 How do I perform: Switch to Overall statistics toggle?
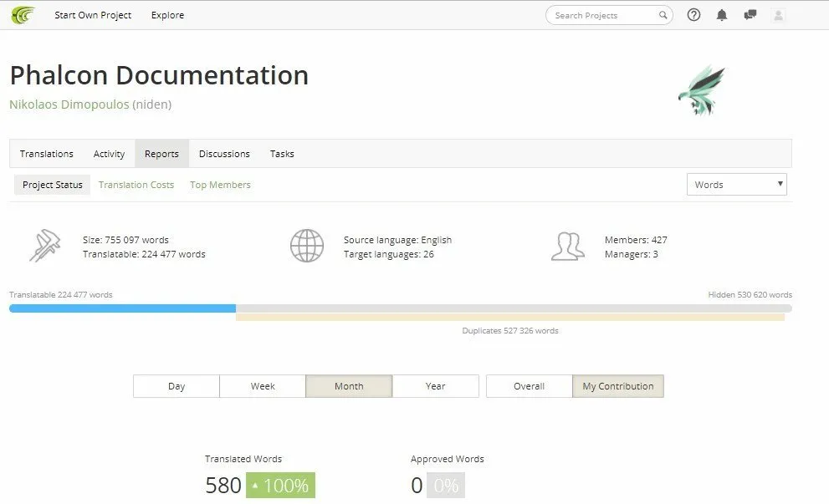click(x=530, y=386)
